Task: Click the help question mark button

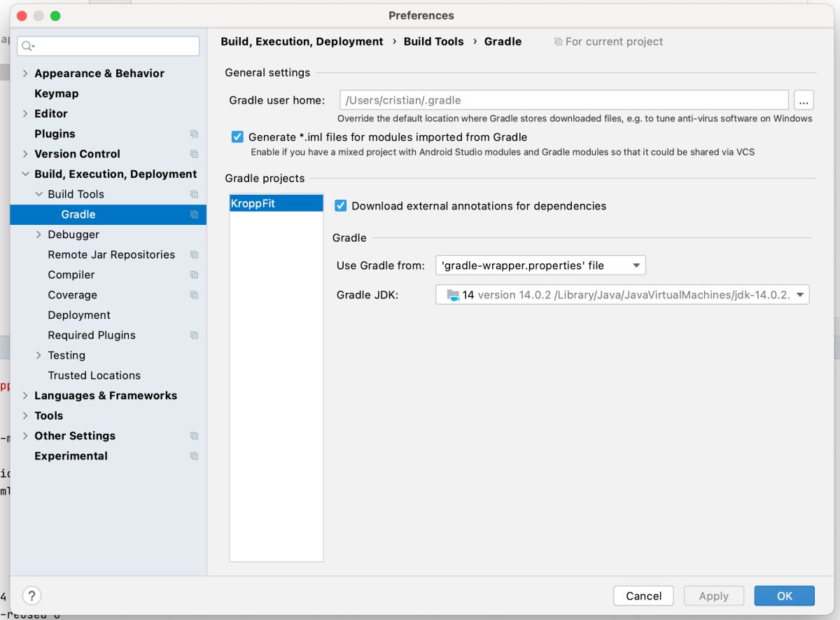Action: click(x=31, y=595)
